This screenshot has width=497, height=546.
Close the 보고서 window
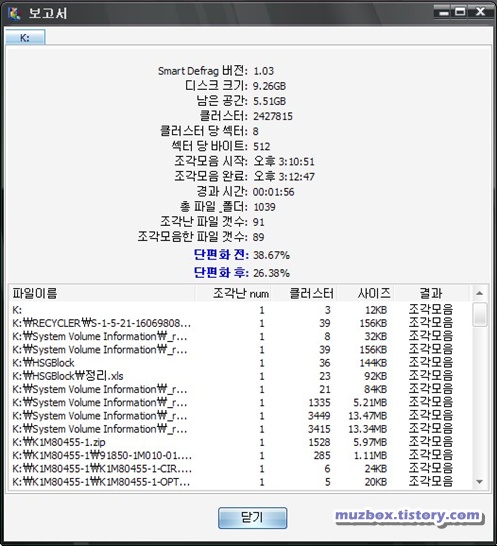481,13
